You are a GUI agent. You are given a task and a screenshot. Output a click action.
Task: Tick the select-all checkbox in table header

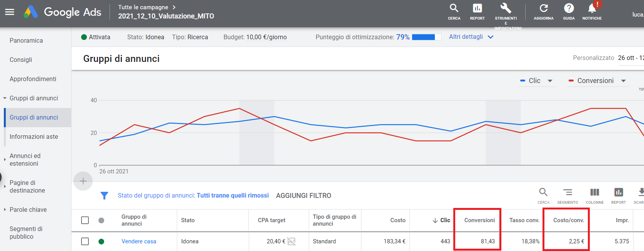point(85,220)
